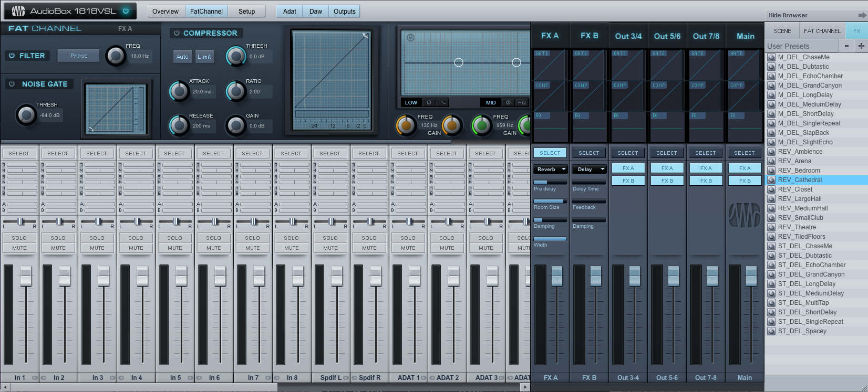
Task: Select the Adat tab
Action: (290, 11)
